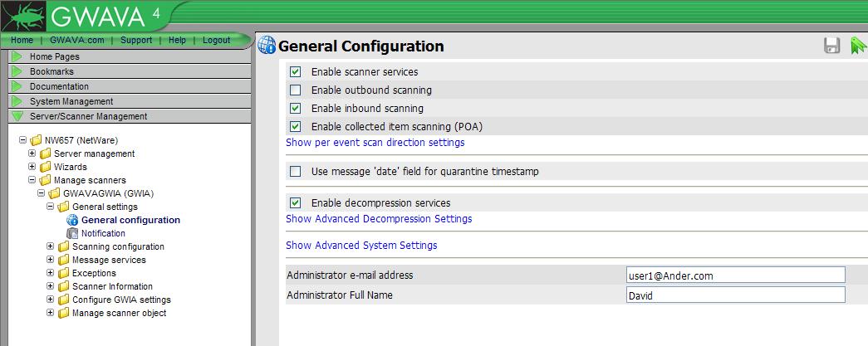The height and width of the screenshot is (346, 868).
Task: Open the Support menu item
Action: coord(136,41)
